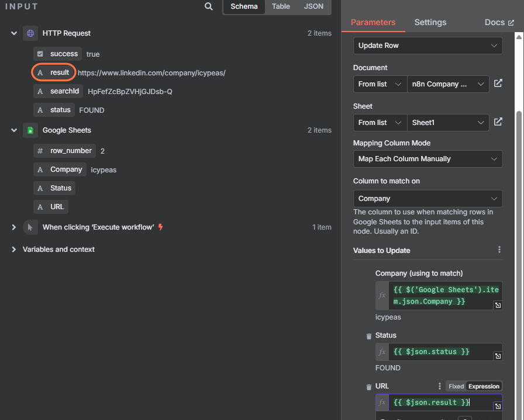
Task: Open Column to match on dropdown
Action: coord(428,199)
